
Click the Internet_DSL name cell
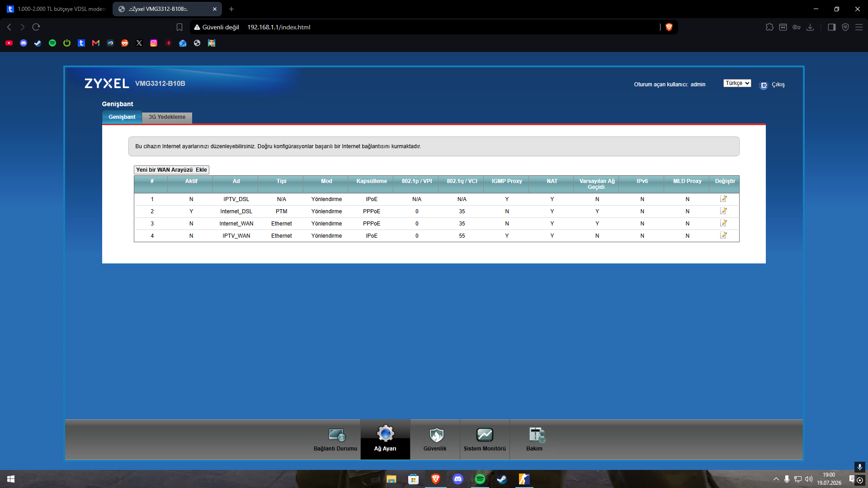(x=236, y=211)
